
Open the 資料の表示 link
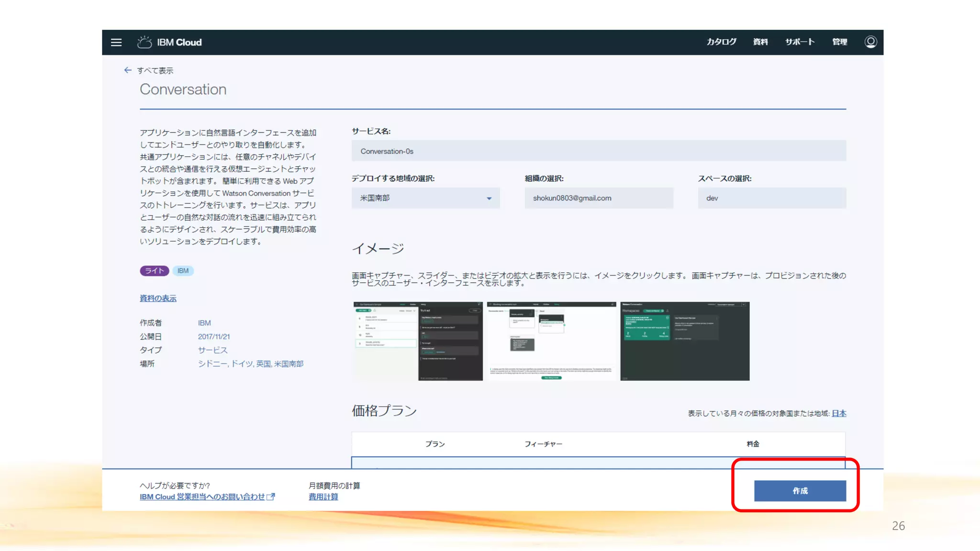158,298
